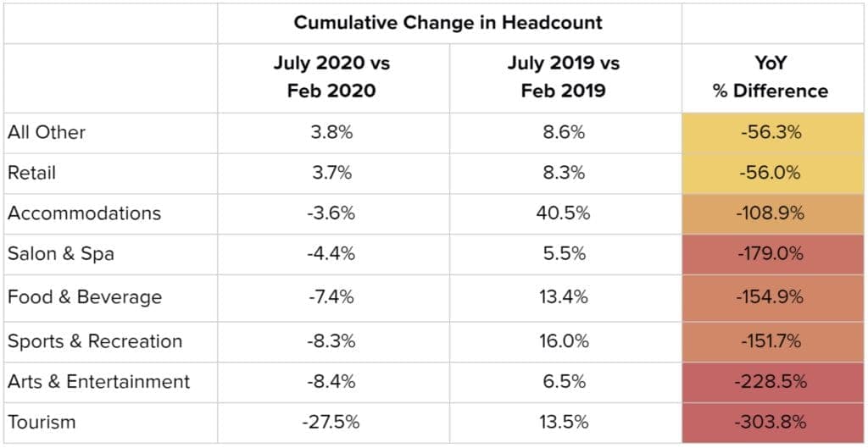Select the All Other row label
The width and height of the screenshot is (868, 448).
pos(47,133)
